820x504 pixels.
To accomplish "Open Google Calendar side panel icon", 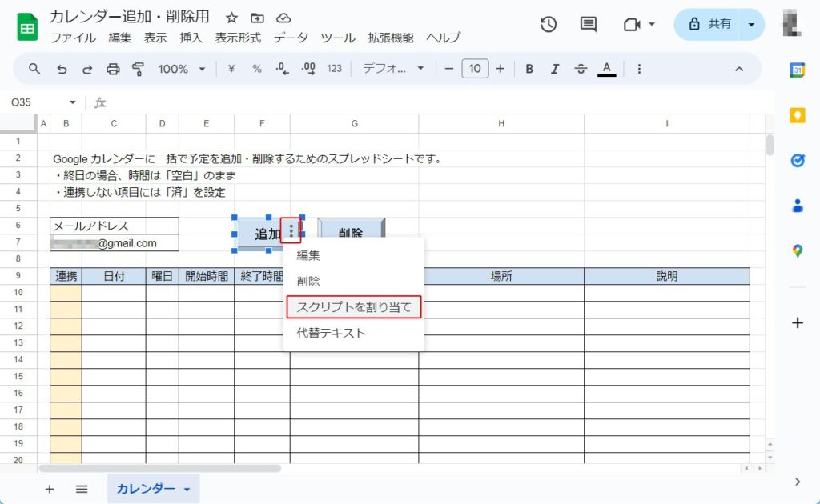I will [797, 70].
